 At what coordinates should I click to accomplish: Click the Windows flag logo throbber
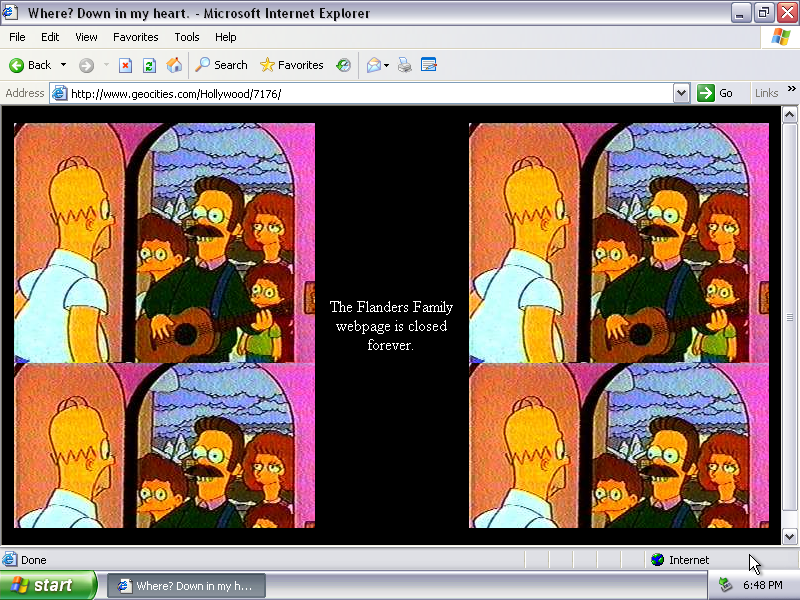[x=780, y=37]
